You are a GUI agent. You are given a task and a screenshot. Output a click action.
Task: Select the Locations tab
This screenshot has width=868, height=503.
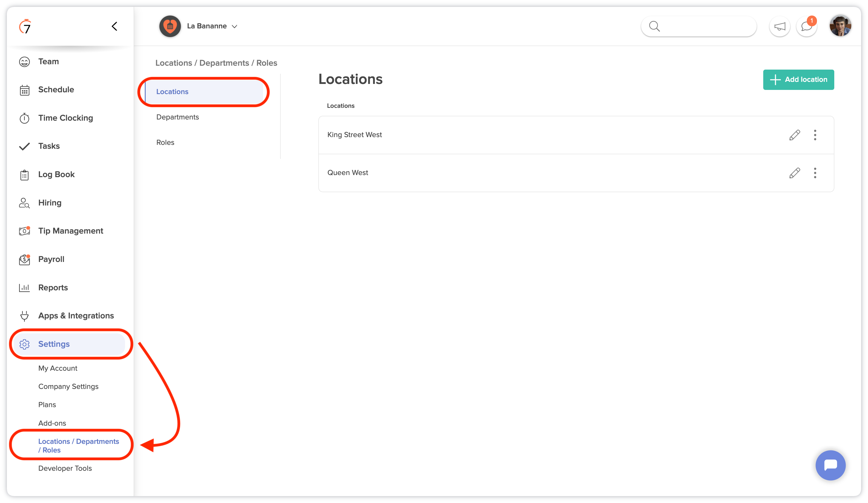point(204,92)
